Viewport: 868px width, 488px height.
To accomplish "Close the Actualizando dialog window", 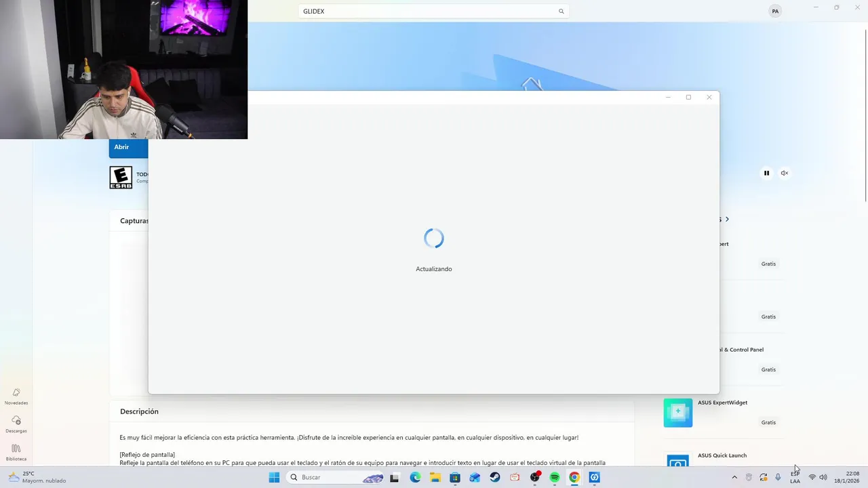I will click(x=709, y=97).
